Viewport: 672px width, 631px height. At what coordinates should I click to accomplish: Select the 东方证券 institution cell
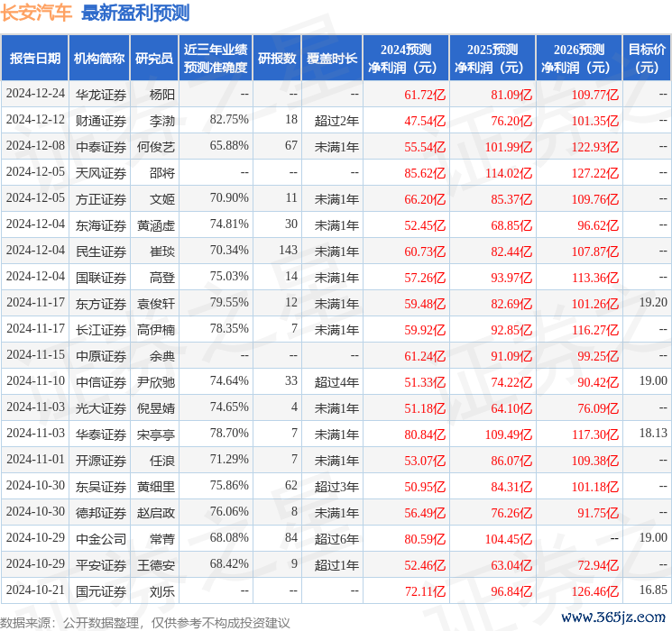(101, 304)
